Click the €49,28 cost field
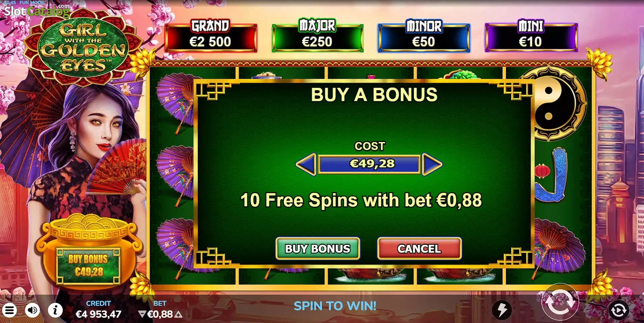Image resolution: width=644 pixels, height=323 pixels. tap(369, 164)
